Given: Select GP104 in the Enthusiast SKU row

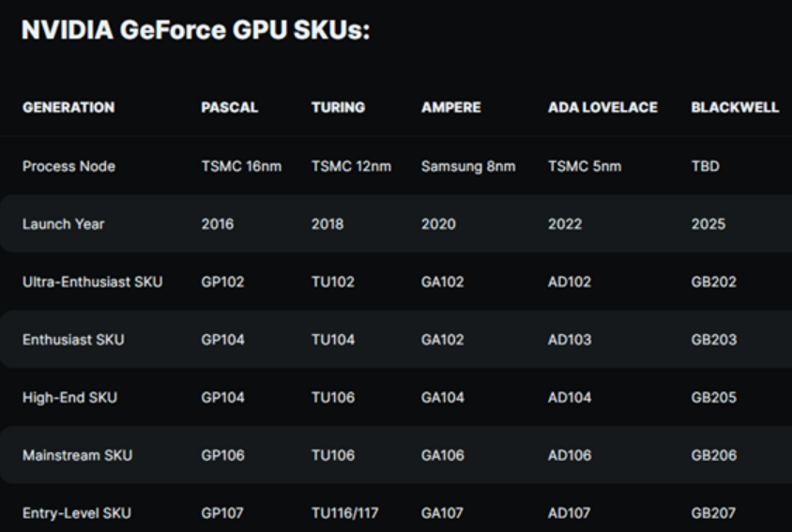Looking at the screenshot, I should click(222, 340).
